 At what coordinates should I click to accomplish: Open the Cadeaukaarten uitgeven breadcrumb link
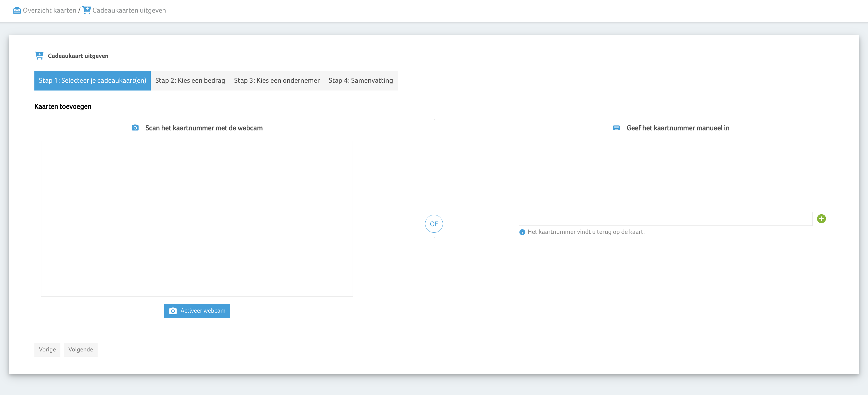[129, 10]
